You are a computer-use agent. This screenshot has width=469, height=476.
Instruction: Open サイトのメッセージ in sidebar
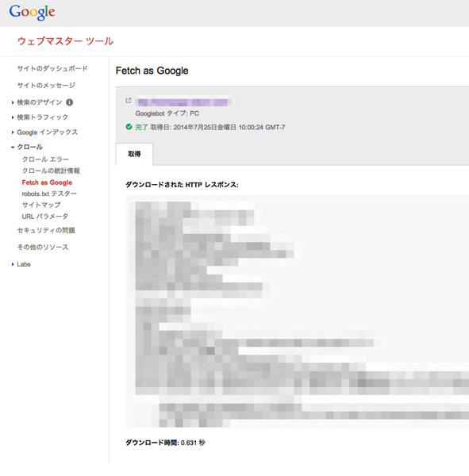pos(46,86)
